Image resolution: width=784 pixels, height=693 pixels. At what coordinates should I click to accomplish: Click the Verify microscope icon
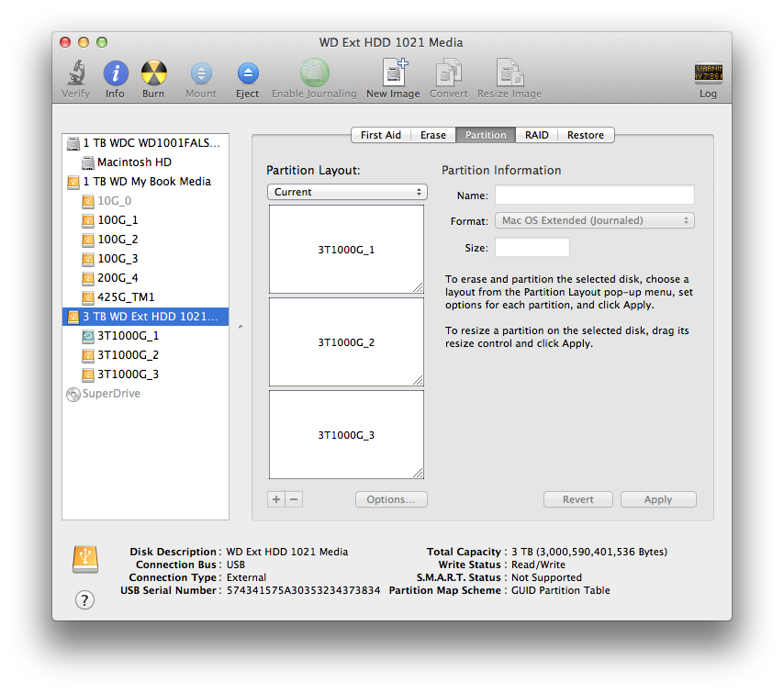[76, 73]
